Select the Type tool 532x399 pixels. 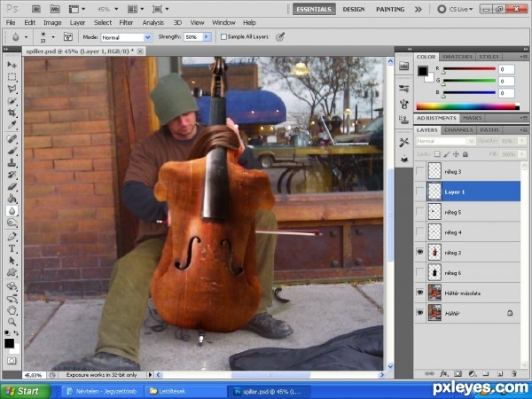[x=12, y=248]
